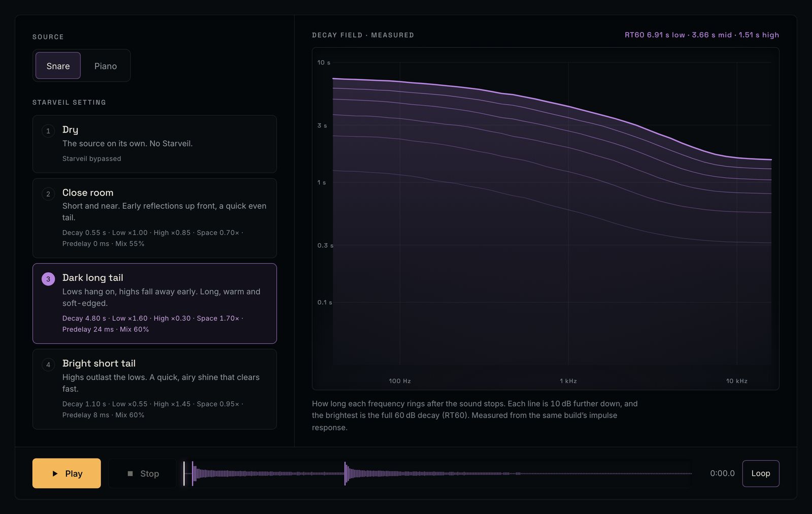This screenshot has width=812, height=514.
Task: Click the waveform's second snare hit
Action: click(346, 473)
